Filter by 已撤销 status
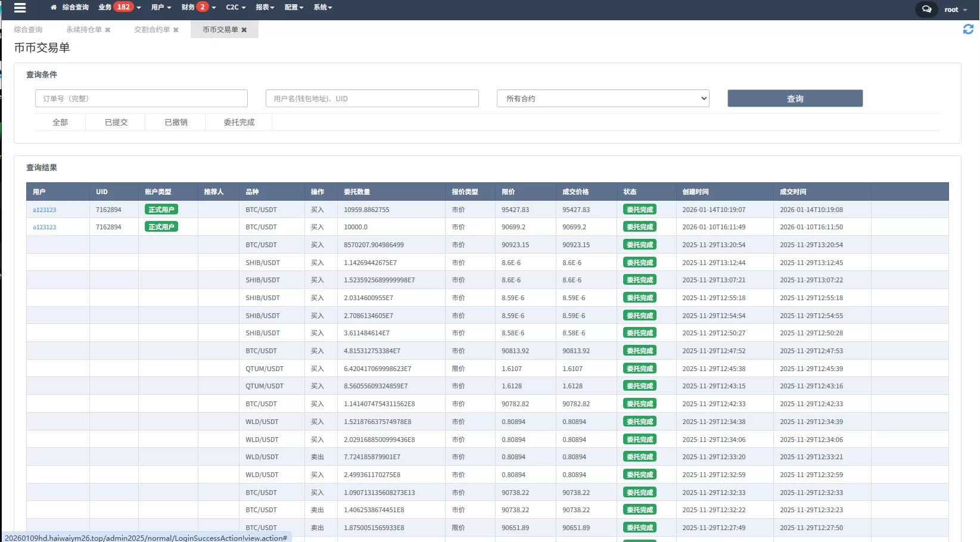 click(x=176, y=122)
